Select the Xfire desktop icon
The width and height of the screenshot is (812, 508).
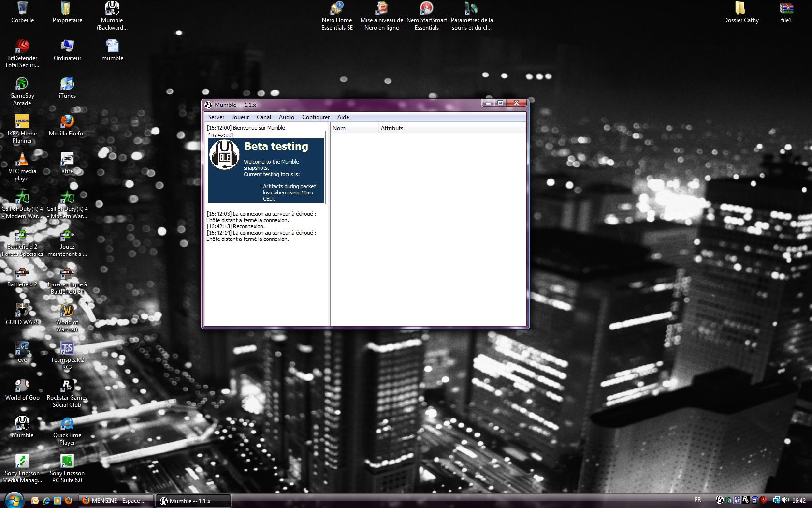click(x=67, y=163)
